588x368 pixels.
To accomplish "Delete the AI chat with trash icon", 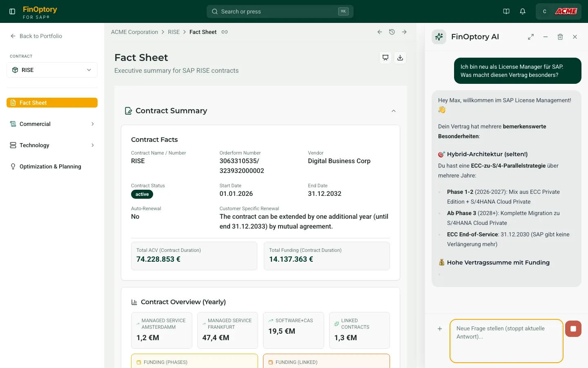I will coord(560,37).
